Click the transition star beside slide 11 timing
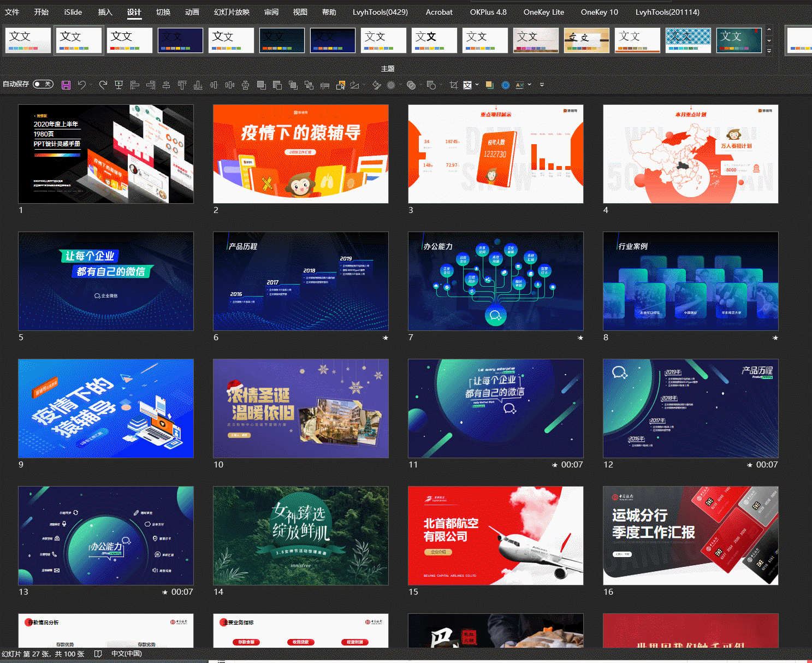Screen dimensions: 812x663 (554, 465)
